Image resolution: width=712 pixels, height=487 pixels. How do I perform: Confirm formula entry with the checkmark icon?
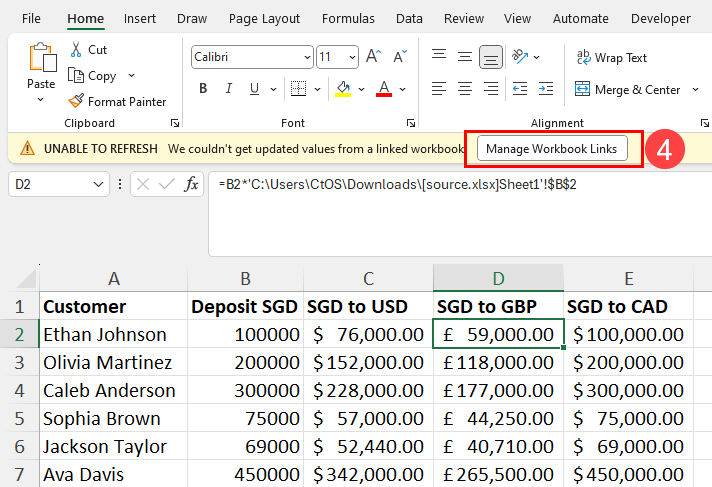[167, 184]
